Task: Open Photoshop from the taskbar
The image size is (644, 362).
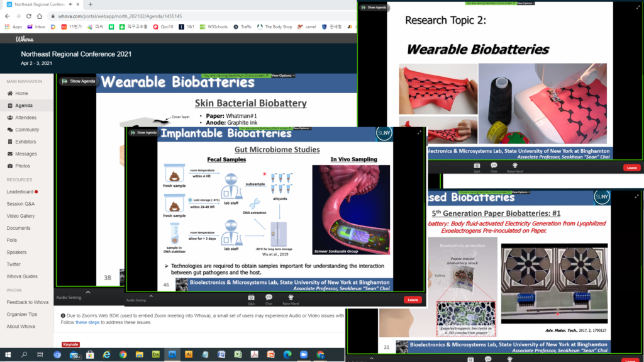Action: click(172, 354)
